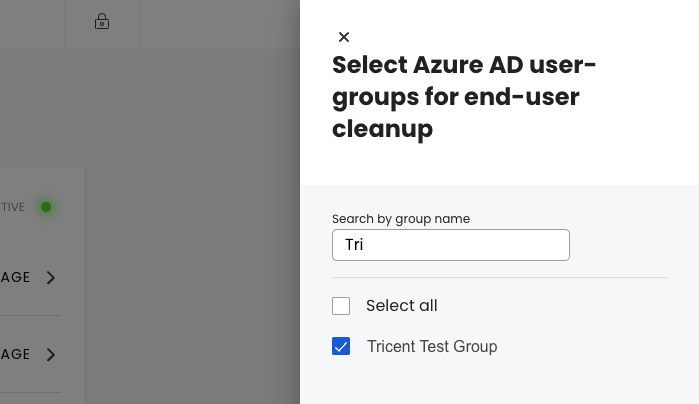Click the Select all label text

tap(402, 306)
